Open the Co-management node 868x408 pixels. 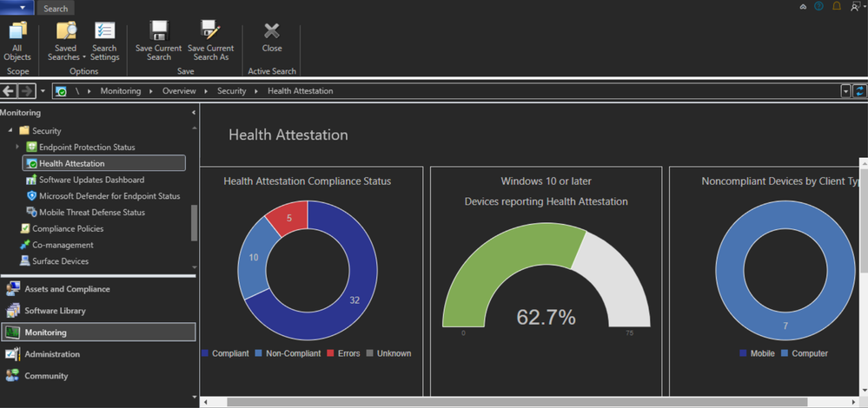coord(63,245)
